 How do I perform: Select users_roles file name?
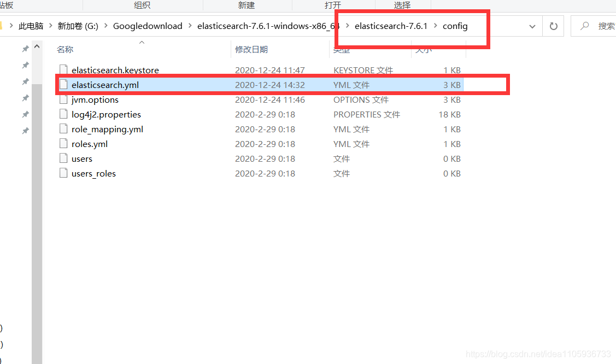pos(93,174)
